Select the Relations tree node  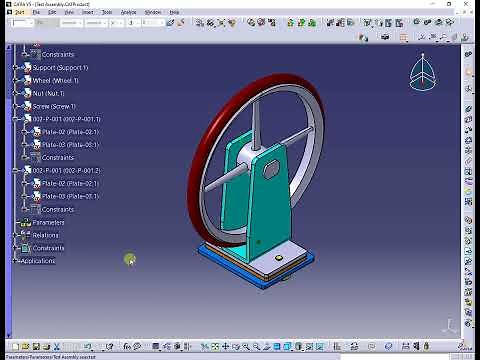click(x=45, y=235)
